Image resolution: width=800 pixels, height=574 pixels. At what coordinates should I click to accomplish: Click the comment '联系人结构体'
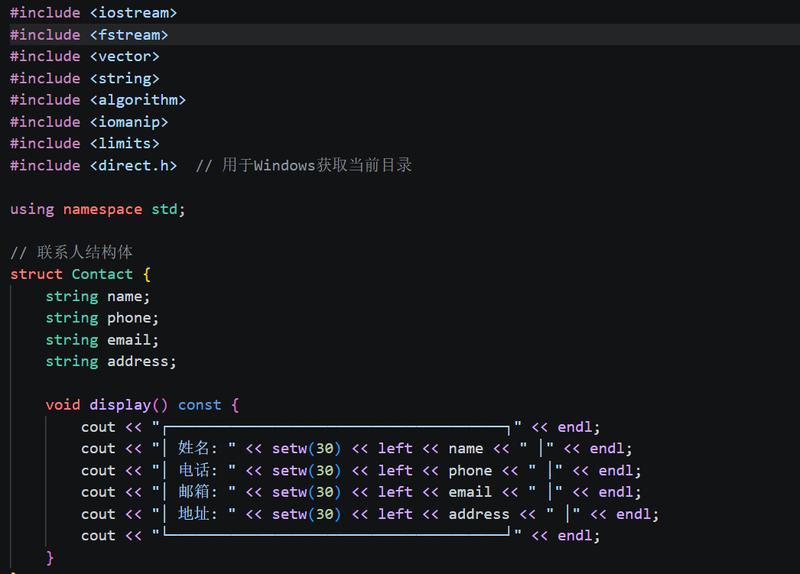pos(85,252)
